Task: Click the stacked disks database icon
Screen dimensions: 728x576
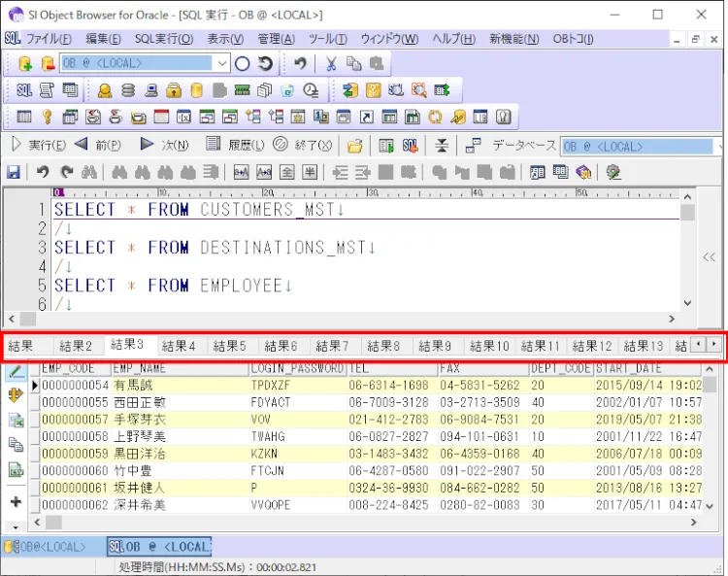Action: (x=128, y=90)
